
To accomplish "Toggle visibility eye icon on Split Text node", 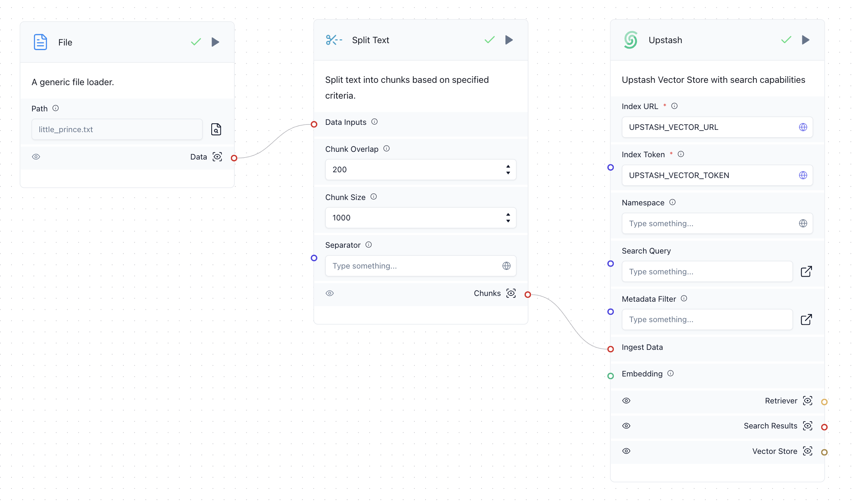I will point(330,293).
